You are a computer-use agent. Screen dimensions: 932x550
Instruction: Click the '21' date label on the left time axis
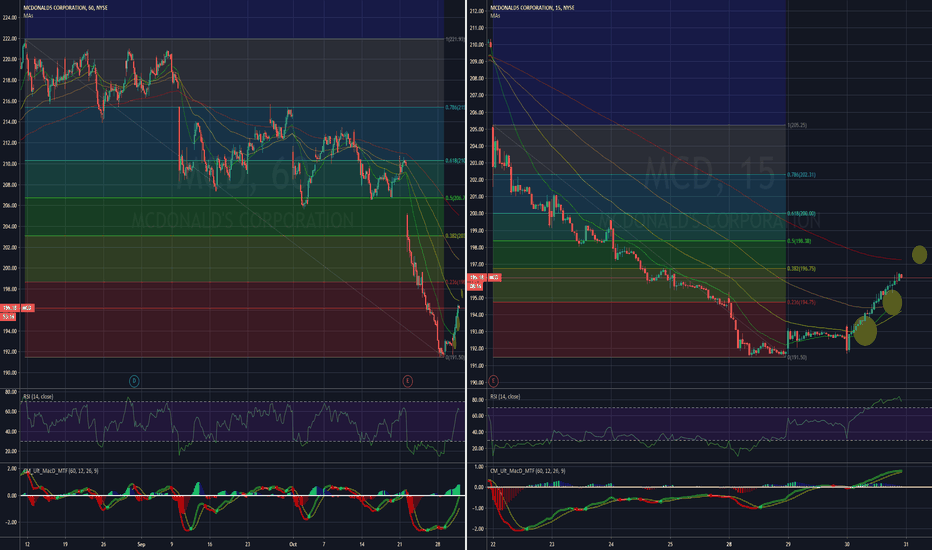(x=400, y=544)
